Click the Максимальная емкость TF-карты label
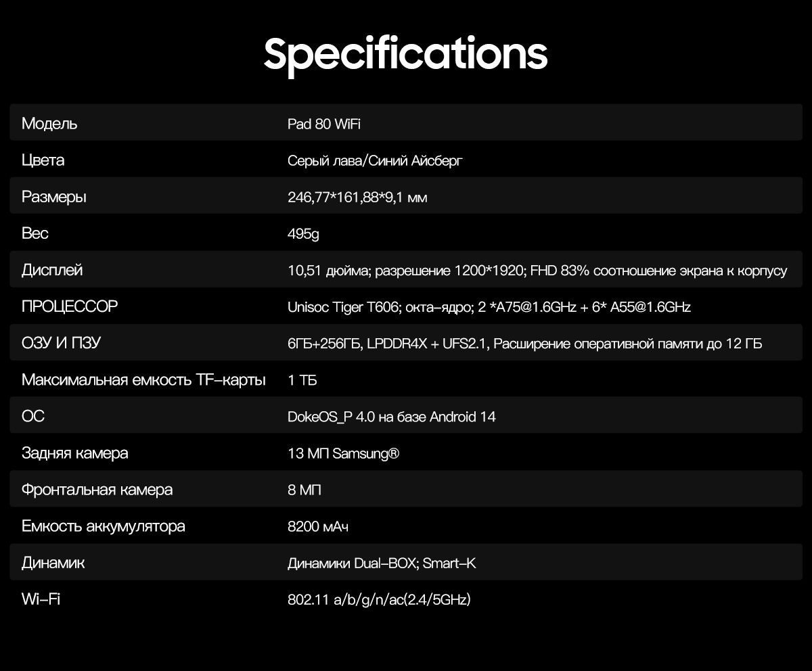 tap(143, 379)
